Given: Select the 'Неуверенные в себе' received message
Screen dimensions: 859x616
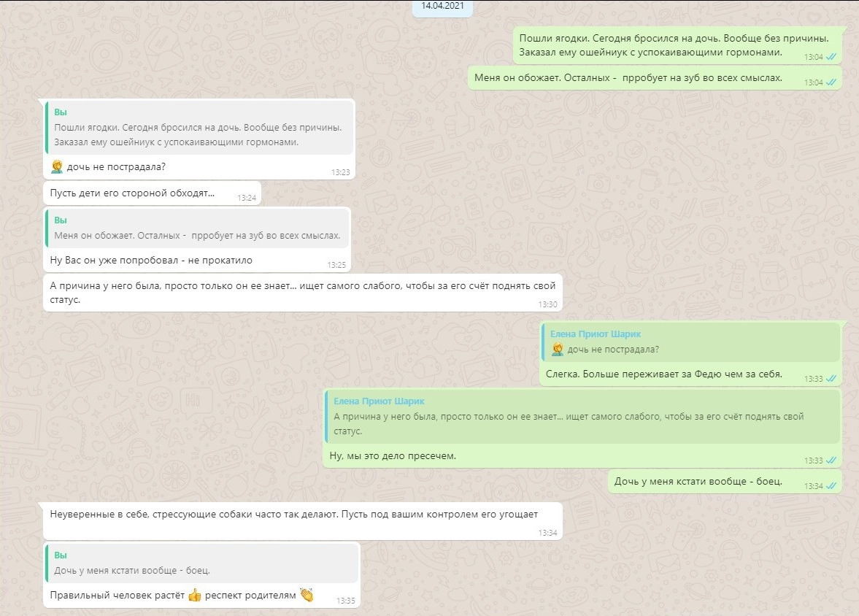Looking at the screenshot, I should (293, 515).
